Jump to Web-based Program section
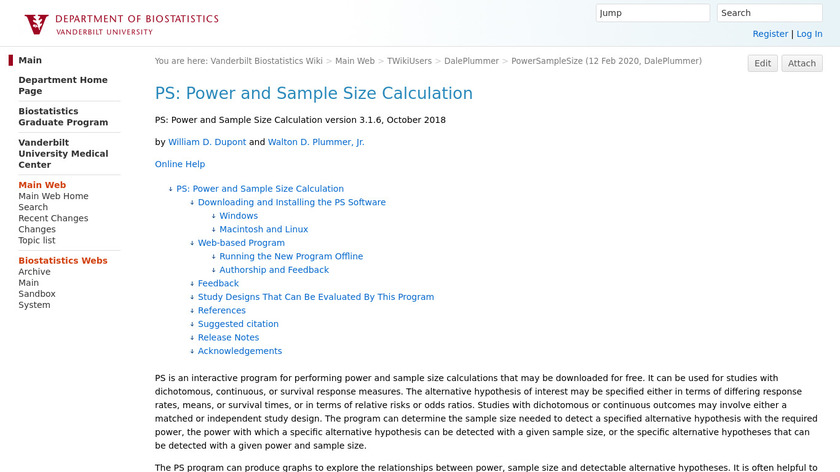840x472 pixels. [241, 243]
